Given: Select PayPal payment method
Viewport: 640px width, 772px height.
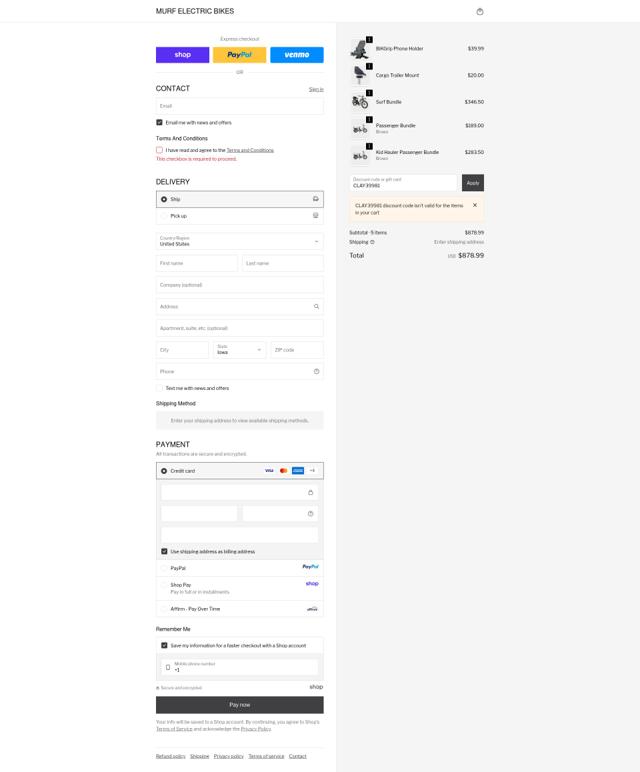Looking at the screenshot, I should 240,568.
